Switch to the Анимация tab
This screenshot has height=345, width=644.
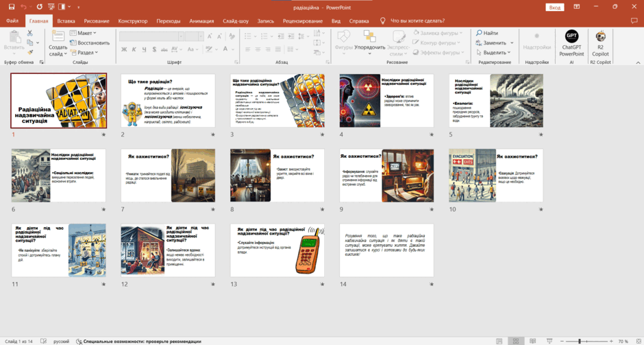[x=201, y=21]
